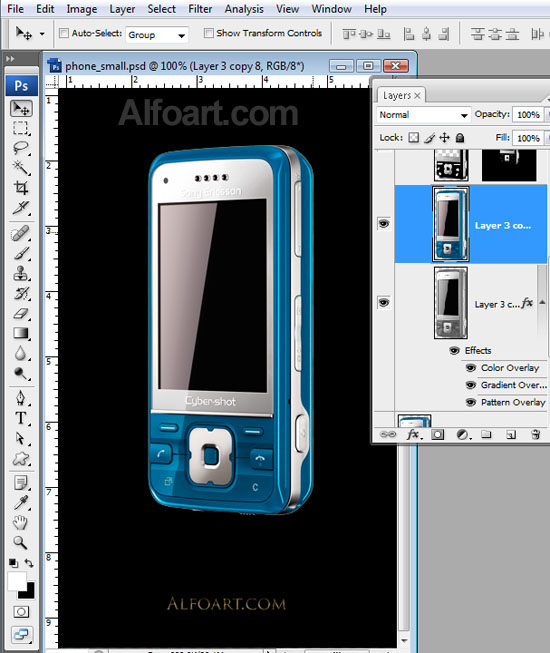Select the Clone Stamp tool
The image size is (550, 653).
[x=21, y=273]
